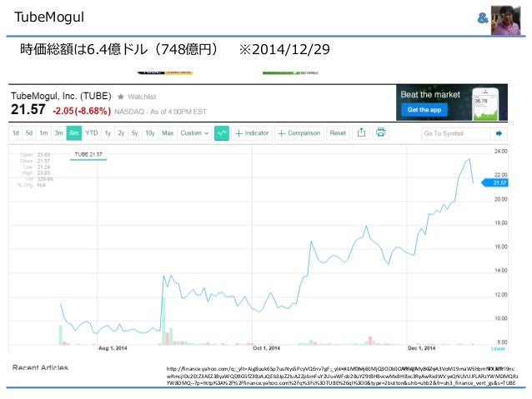Click the Go To Symbol arrow
The width and height of the screenshot is (532, 399).
pyautogui.click(x=499, y=133)
